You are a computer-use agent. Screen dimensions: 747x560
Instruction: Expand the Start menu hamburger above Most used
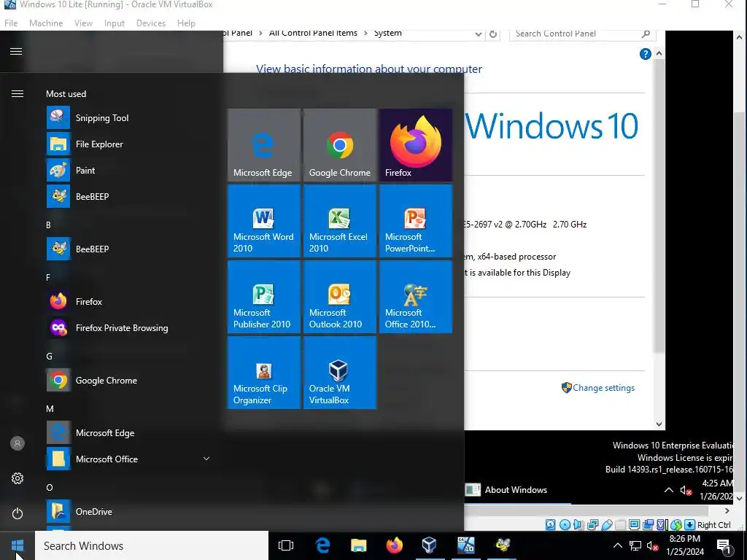click(x=18, y=94)
